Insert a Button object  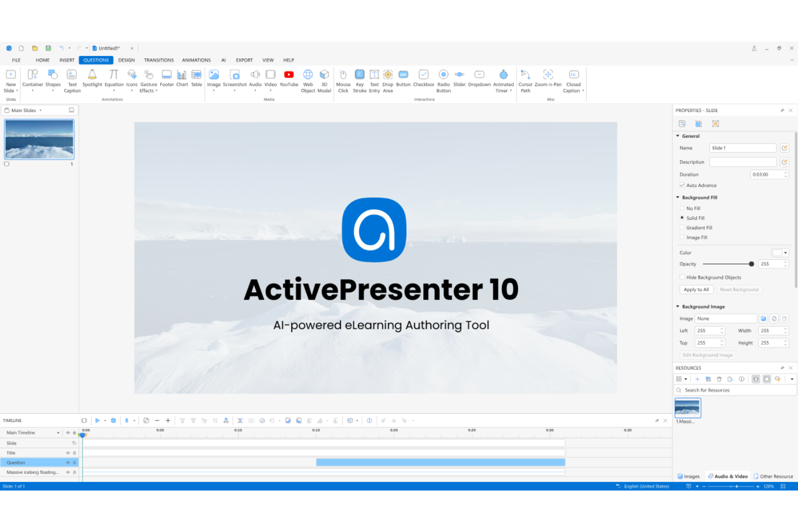click(x=403, y=78)
